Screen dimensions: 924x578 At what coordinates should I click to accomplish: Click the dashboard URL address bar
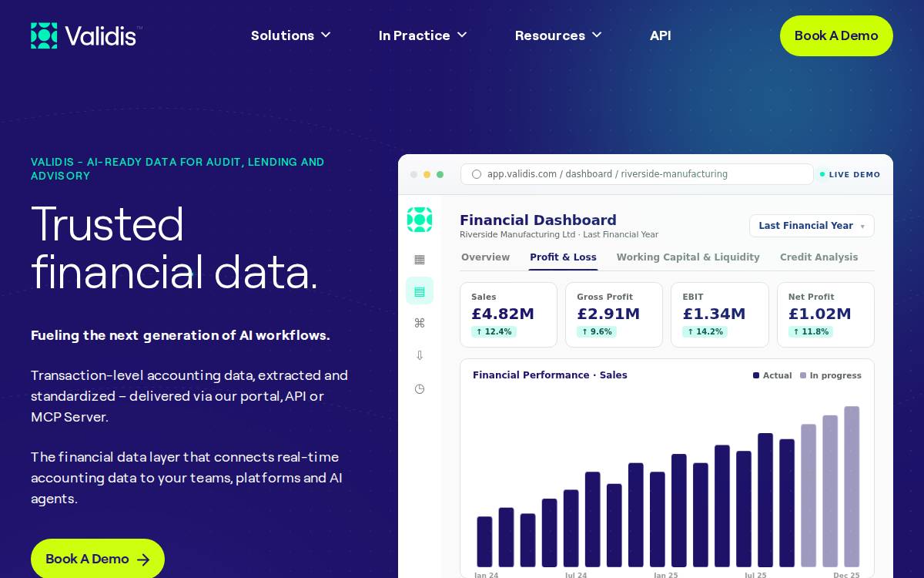point(637,174)
